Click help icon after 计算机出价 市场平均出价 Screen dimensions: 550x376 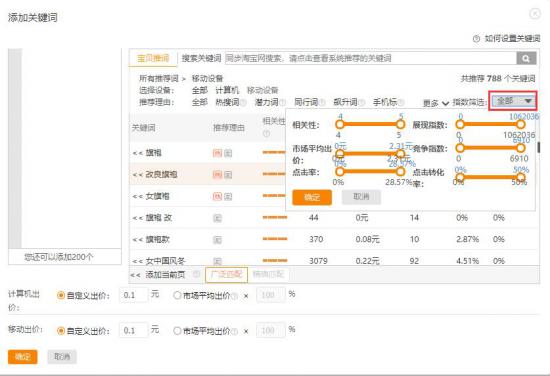click(234, 296)
